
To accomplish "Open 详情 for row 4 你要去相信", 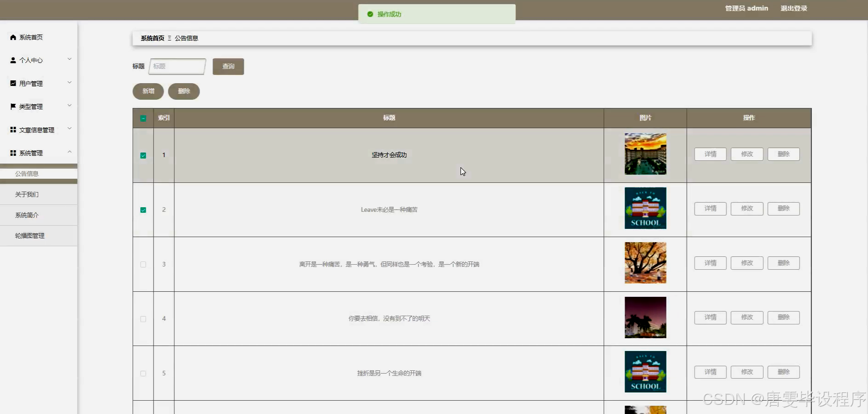I will (x=710, y=318).
